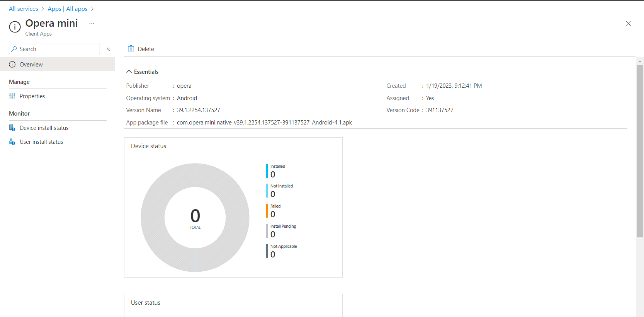Go to All services breadcrumb
The width and height of the screenshot is (644, 317).
tap(24, 9)
